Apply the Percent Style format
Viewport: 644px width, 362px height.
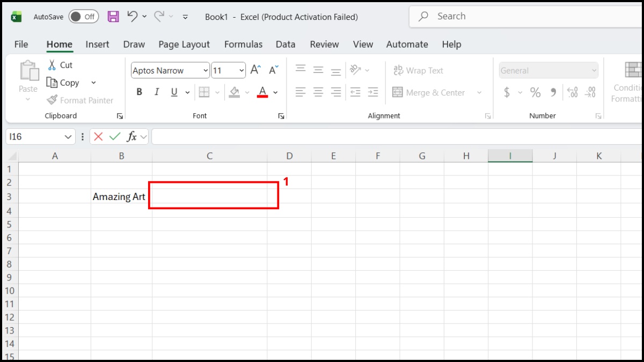[535, 92]
